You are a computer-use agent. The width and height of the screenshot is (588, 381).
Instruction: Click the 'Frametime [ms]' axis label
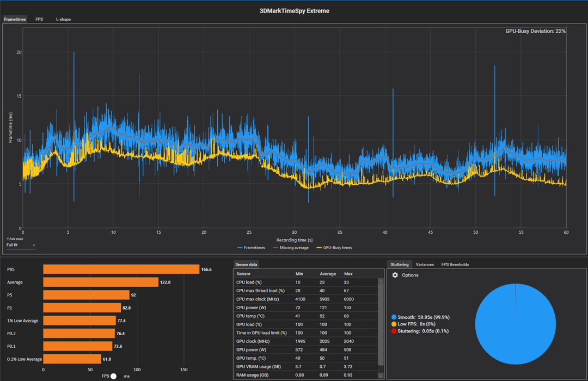[10, 128]
